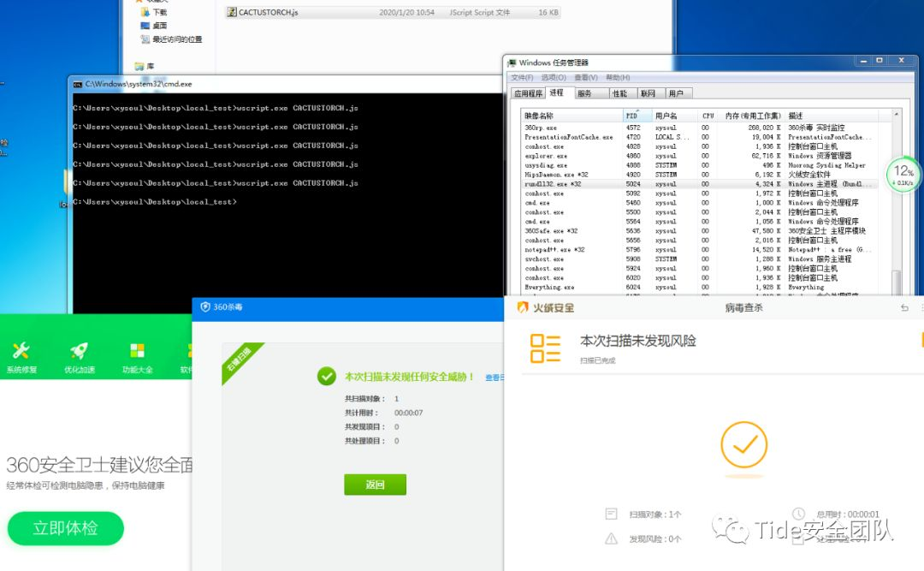Image resolution: width=924 pixels, height=571 pixels.
Task: Switch to 性能 tab in Task Manager
Action: (x=624, y=93)
